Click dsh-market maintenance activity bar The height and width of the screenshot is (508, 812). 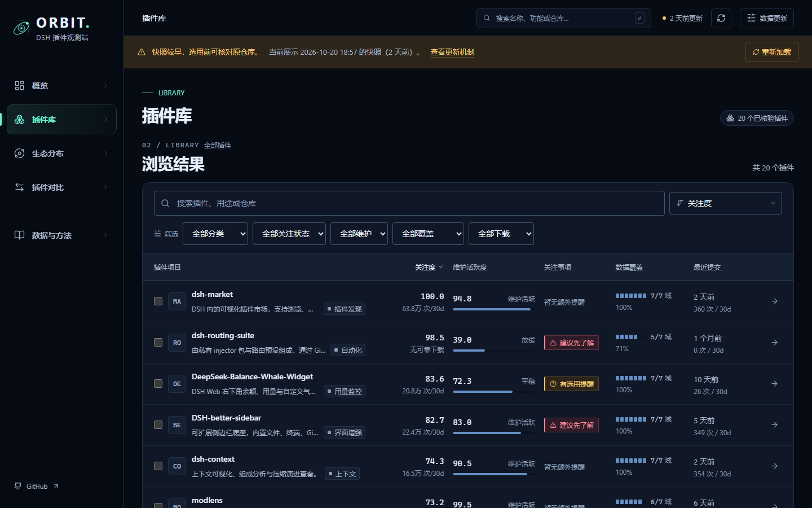494,309
